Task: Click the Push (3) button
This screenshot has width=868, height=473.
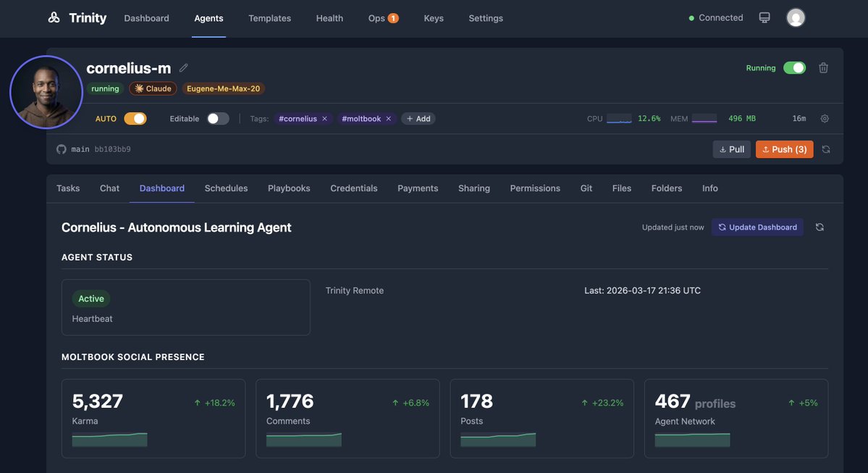Action: pyautogui.click(x=785, y=148)
